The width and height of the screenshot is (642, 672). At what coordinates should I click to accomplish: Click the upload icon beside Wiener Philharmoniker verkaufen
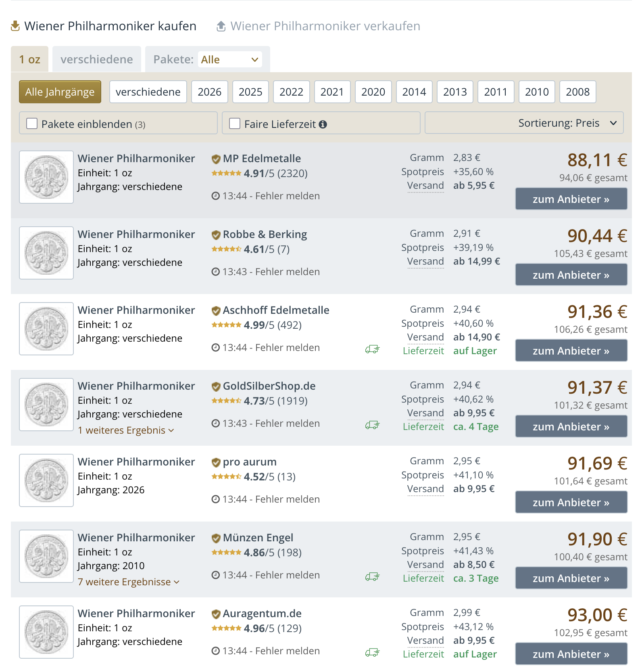click(221, 26)
